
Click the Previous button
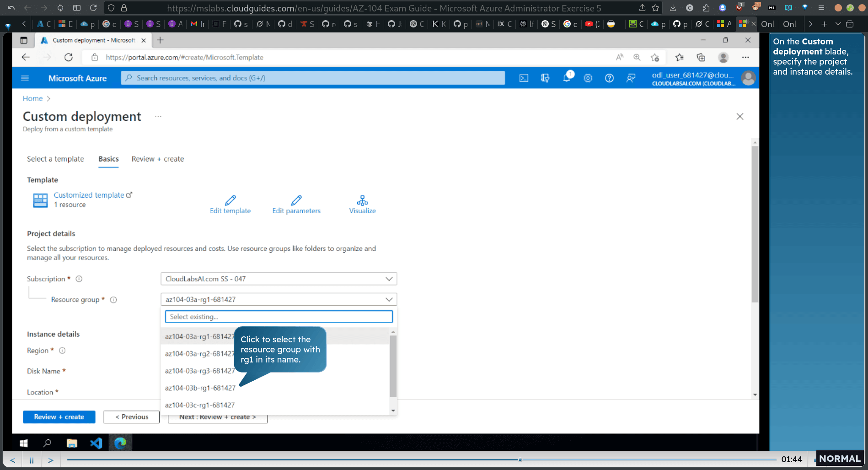point(131,417)
